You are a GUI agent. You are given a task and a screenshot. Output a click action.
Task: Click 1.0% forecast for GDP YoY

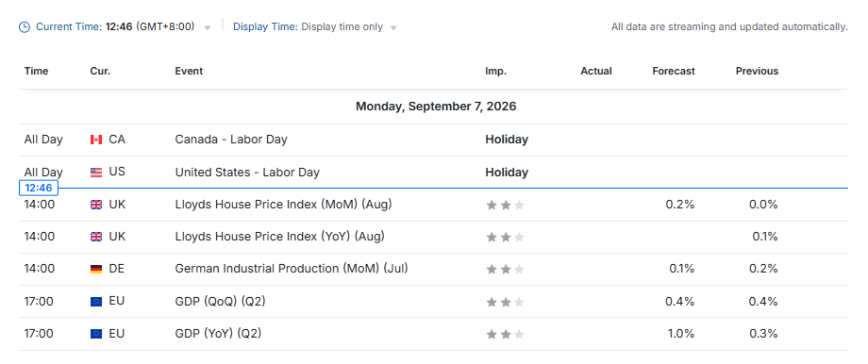point(681,333)
